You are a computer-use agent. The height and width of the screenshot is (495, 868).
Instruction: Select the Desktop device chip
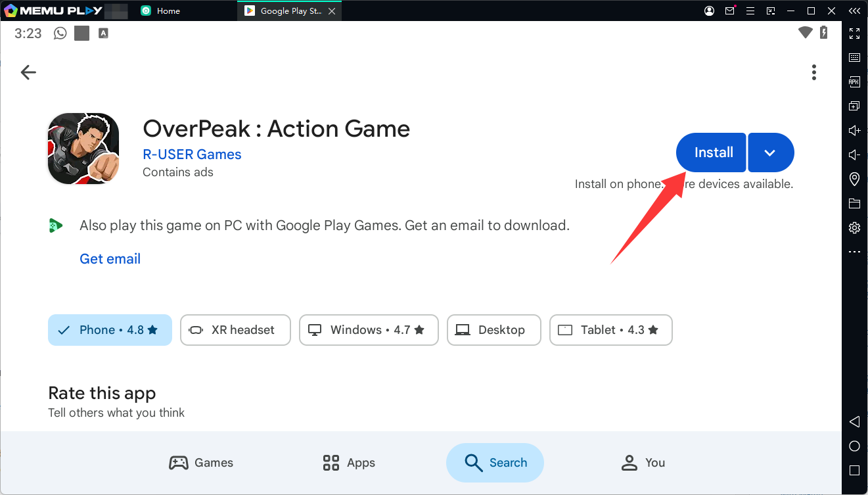point(494,330)
